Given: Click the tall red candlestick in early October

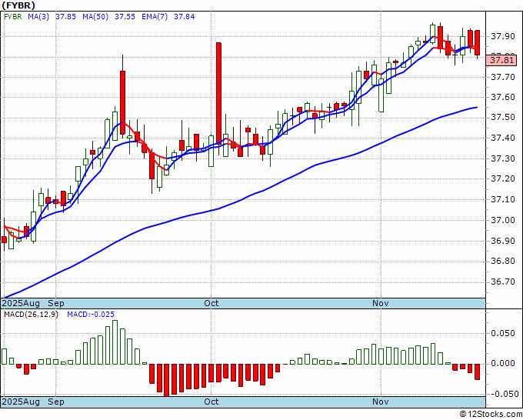Looking at the screenshot, I should click(x=218, y=93).
